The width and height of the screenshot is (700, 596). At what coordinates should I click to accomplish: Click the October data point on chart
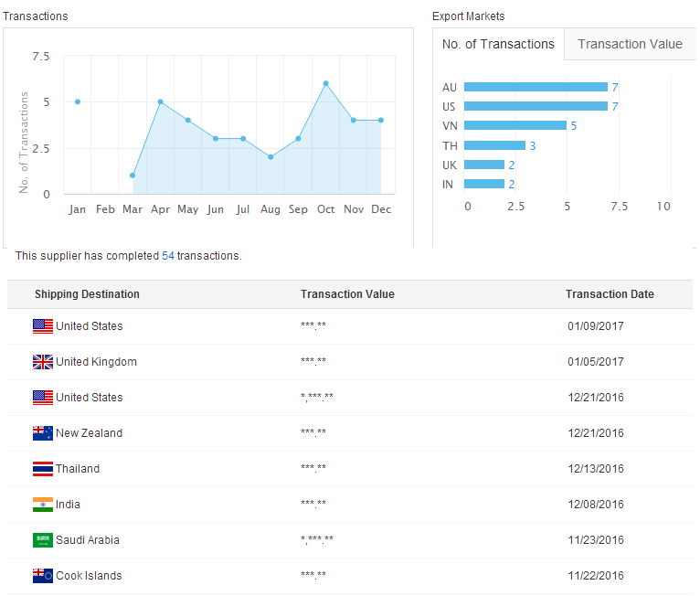pyautogui.click(x=325, y=83)
